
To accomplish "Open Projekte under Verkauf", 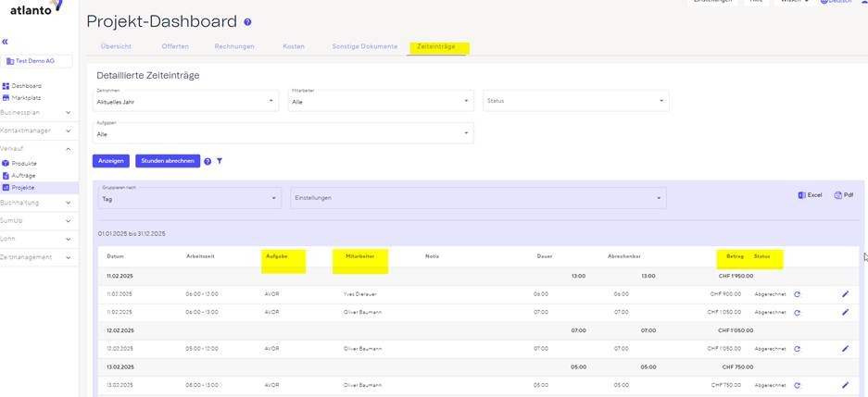I will coord(23,188).
